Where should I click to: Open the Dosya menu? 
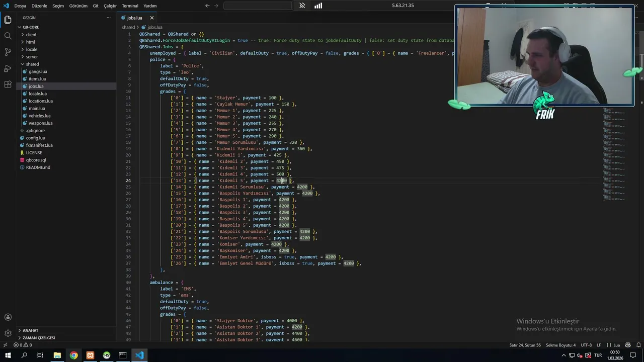coord(20,6)
